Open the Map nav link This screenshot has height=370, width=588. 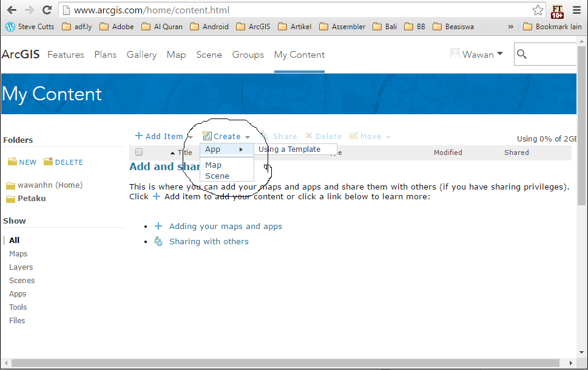click(x=176, y=55)
